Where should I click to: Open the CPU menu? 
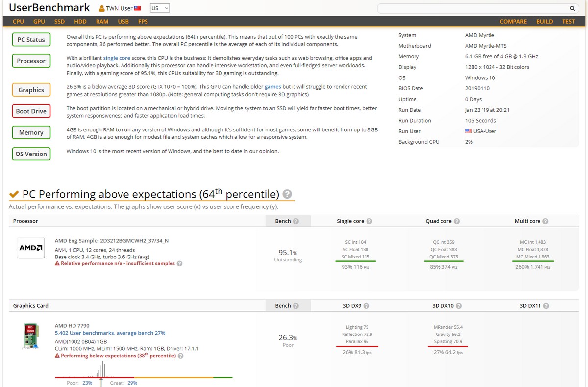coord(18,22)
